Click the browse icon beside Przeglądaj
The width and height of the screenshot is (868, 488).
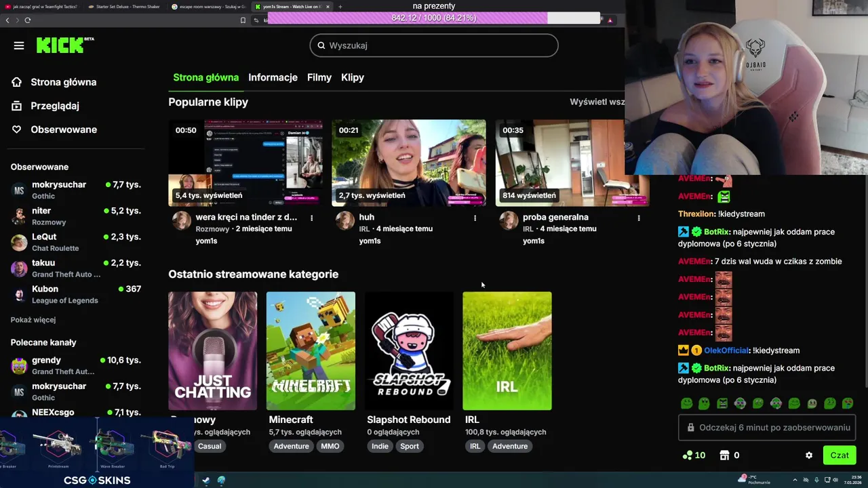(17, 106)
